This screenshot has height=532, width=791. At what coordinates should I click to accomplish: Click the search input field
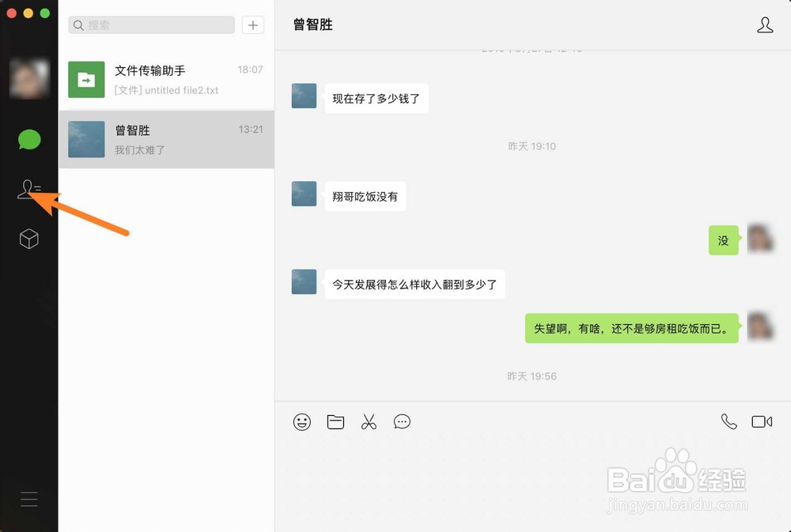tap(150, 25)
